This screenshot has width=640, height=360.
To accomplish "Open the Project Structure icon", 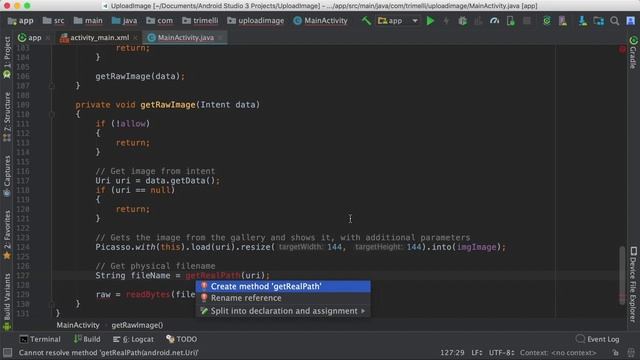I will coord(599,20).
